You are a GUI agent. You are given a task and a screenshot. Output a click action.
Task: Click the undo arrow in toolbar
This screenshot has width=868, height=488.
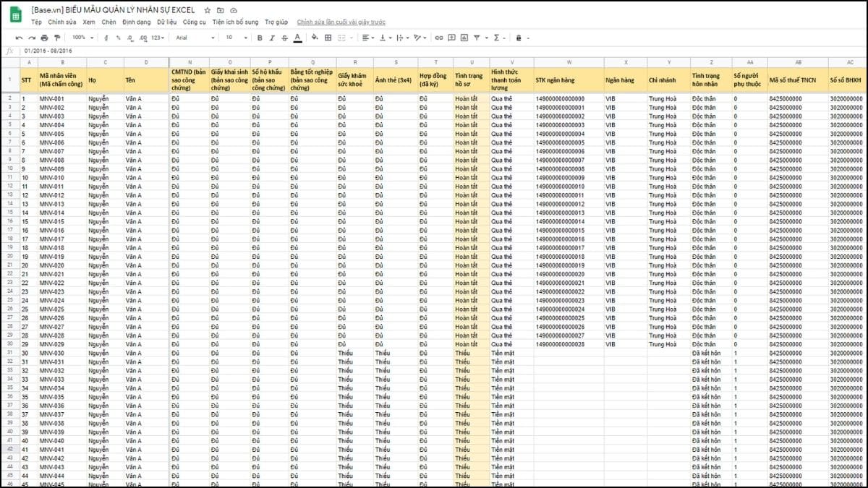tap(20, 38)
